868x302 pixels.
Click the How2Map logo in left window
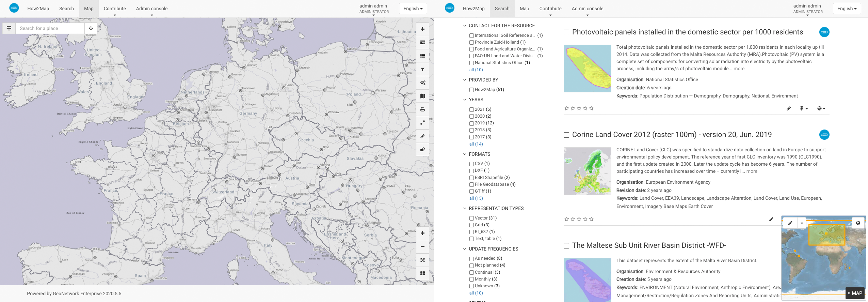[x=14, y=8]
